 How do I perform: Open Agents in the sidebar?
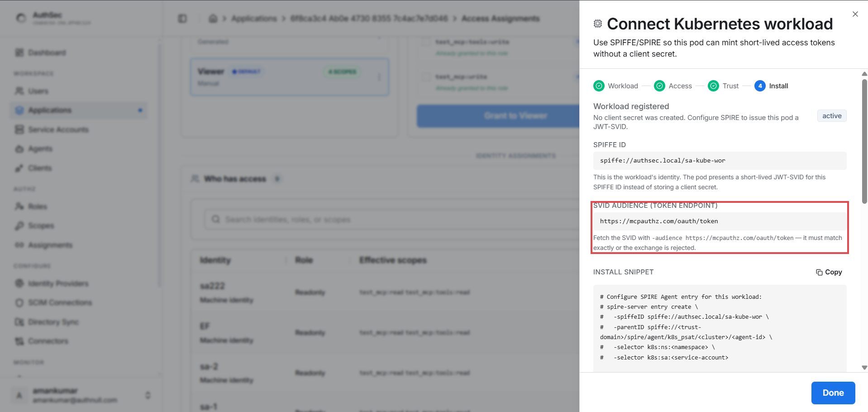pyautogui.click(x=79, y=149)
